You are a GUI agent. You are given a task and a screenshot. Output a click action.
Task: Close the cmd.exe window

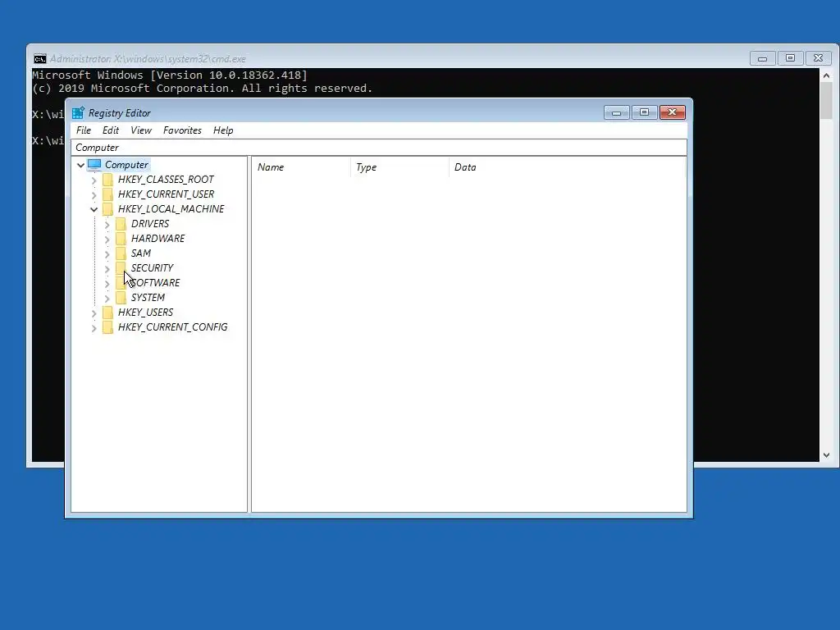818,58
